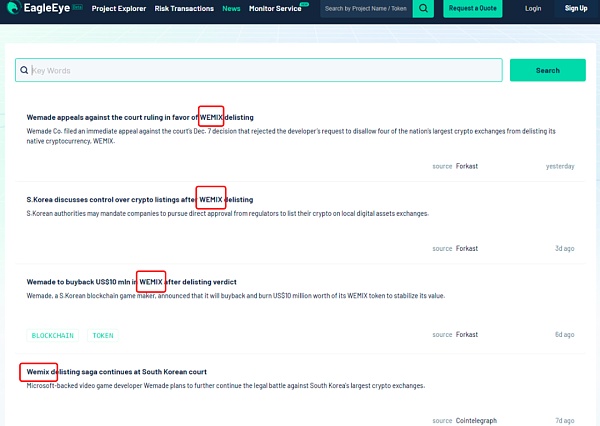The height and width of the screenshot is (426, 600).
Task: Open Monitor Service page
Action: [275, 8]
